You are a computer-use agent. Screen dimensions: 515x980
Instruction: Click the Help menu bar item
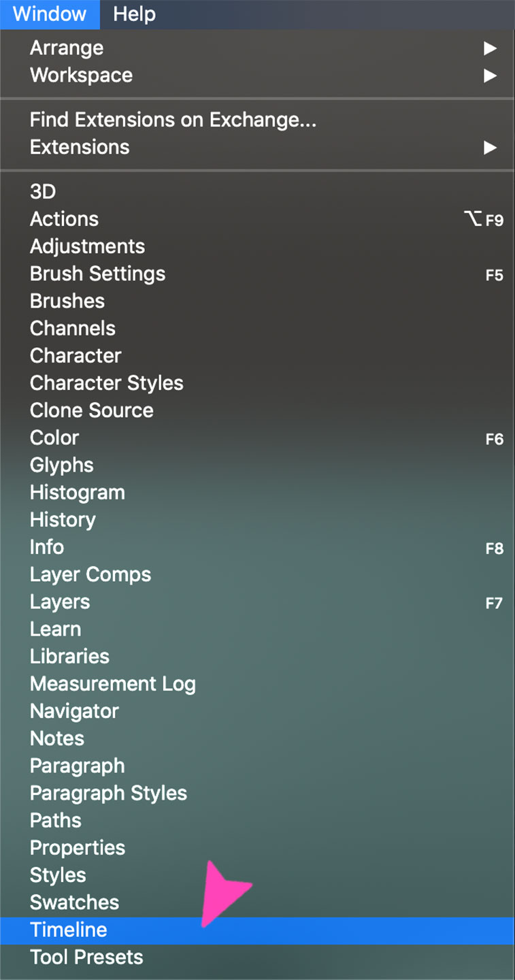[134, 14]
